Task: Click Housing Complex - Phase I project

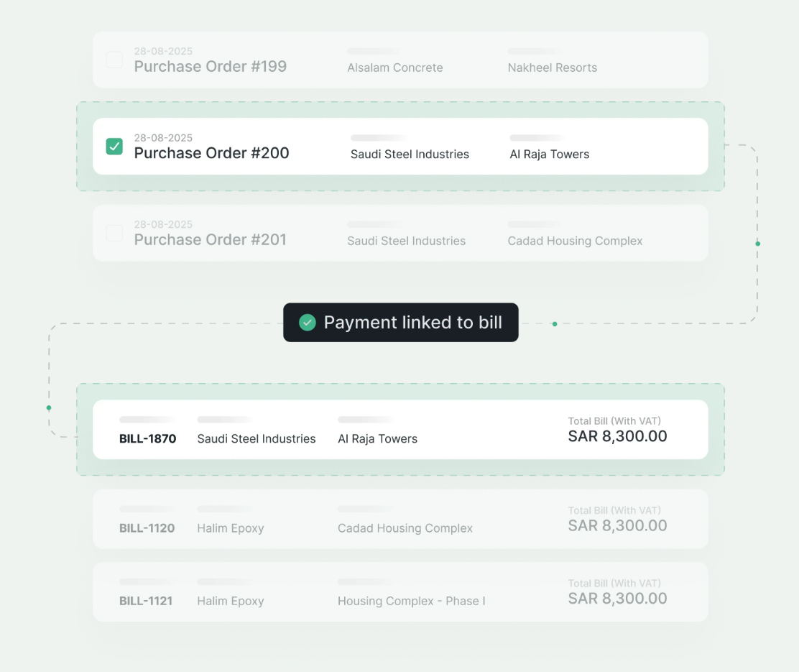Action: click(x=411, y=601)
